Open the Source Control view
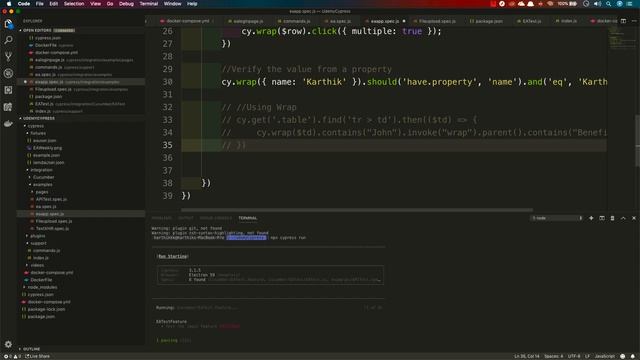This screenshot has width=640, height=360. pyautogui.click(x=8, y=57)
